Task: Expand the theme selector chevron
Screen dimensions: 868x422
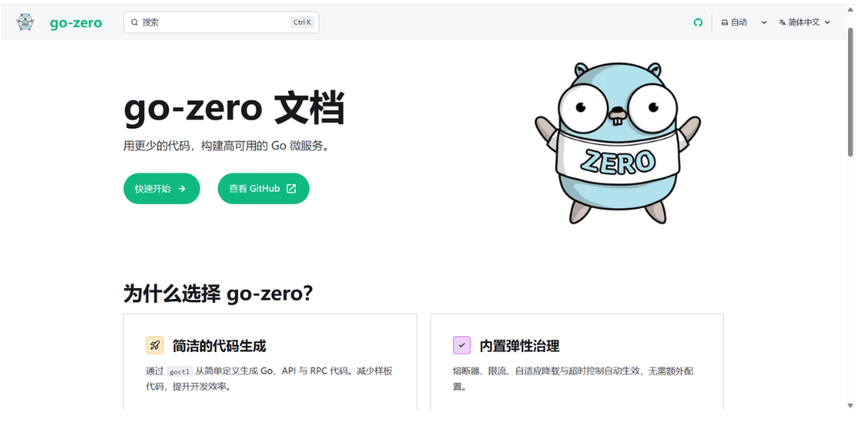Action: (x=764, y=22)
